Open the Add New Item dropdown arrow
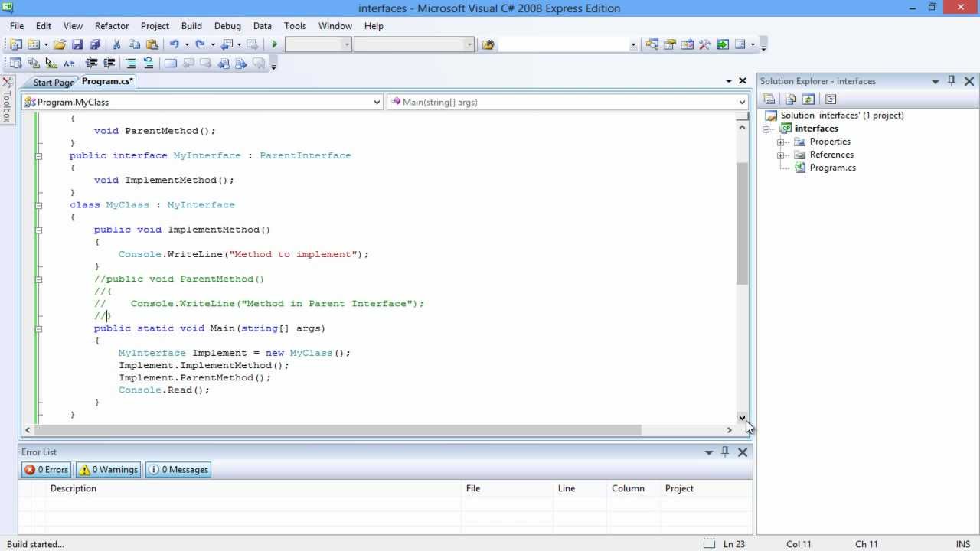The image size is (980, 551). pos(46,44)
